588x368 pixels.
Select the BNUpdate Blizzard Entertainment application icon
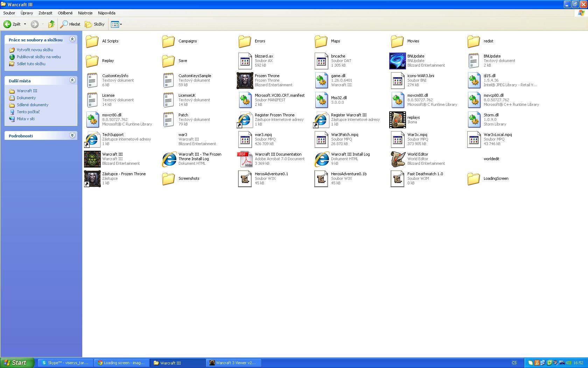click(x=398, y=61)
